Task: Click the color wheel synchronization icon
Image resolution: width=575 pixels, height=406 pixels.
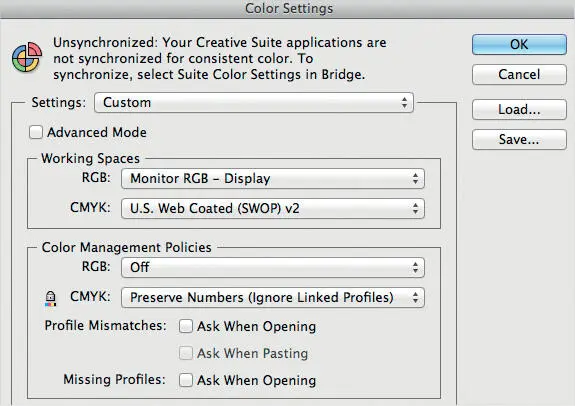Action: point(27,57)
